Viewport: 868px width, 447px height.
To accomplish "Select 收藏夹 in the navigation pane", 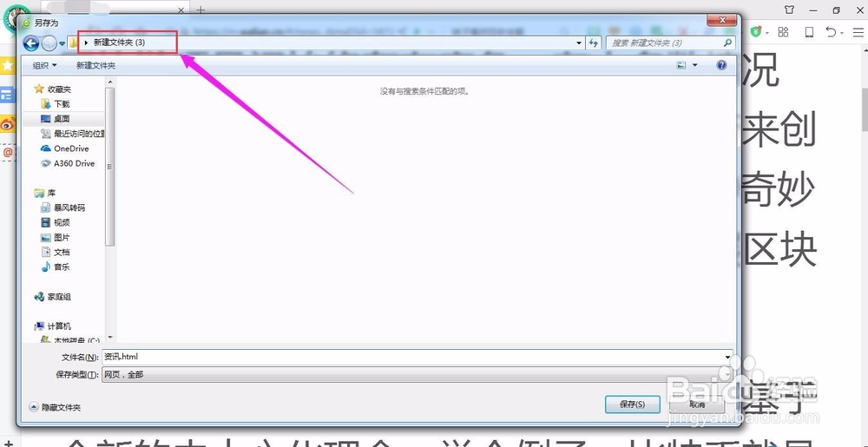I will click(53, 89).
